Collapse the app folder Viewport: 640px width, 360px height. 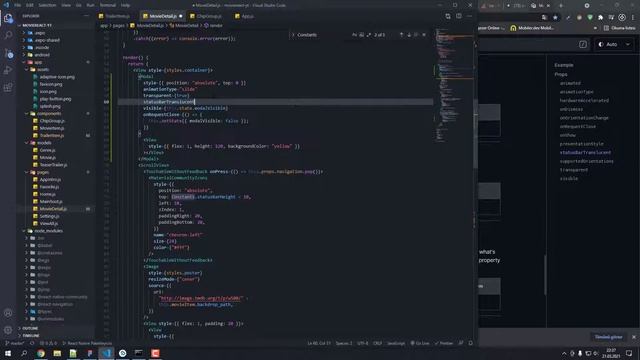pos(38,62)
